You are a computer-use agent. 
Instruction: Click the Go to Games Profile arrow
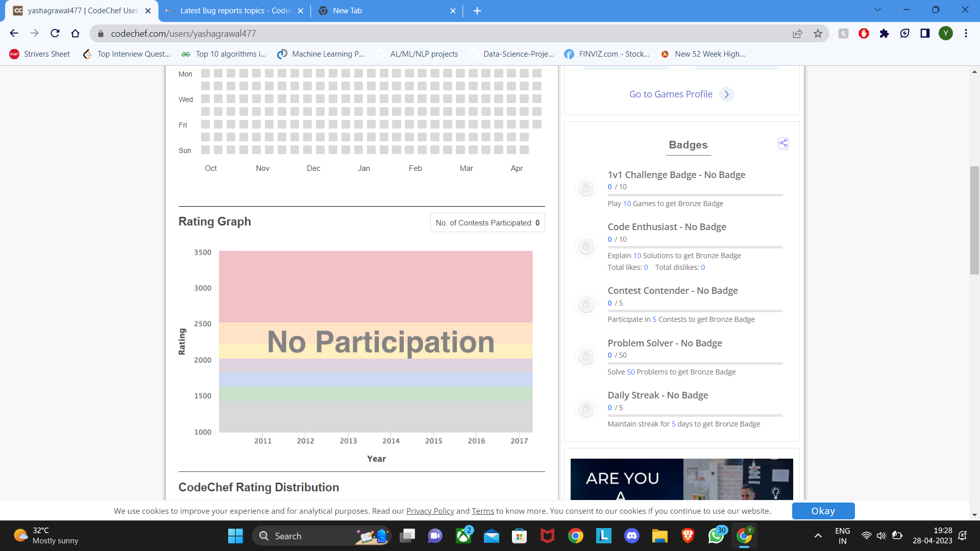click(x=726, y=94)
